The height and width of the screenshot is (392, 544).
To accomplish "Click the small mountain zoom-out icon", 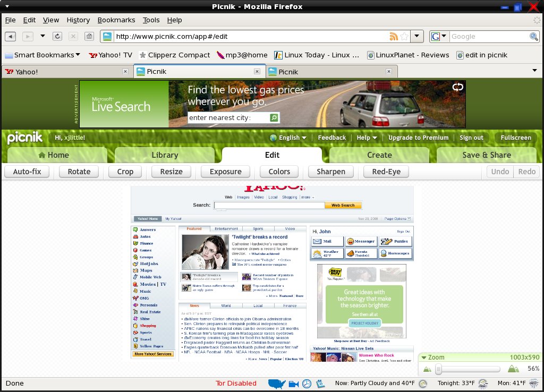I will coord(427,369).
